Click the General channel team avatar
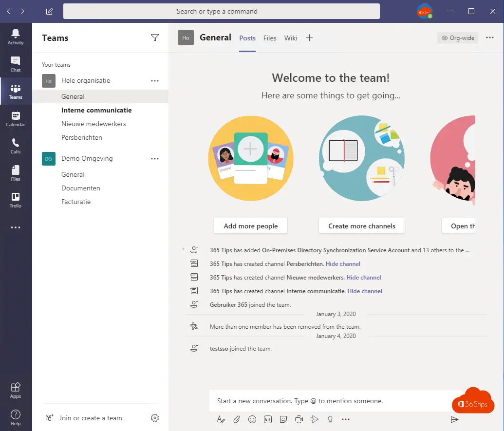 pyautogui.click(x=186, y=37)
